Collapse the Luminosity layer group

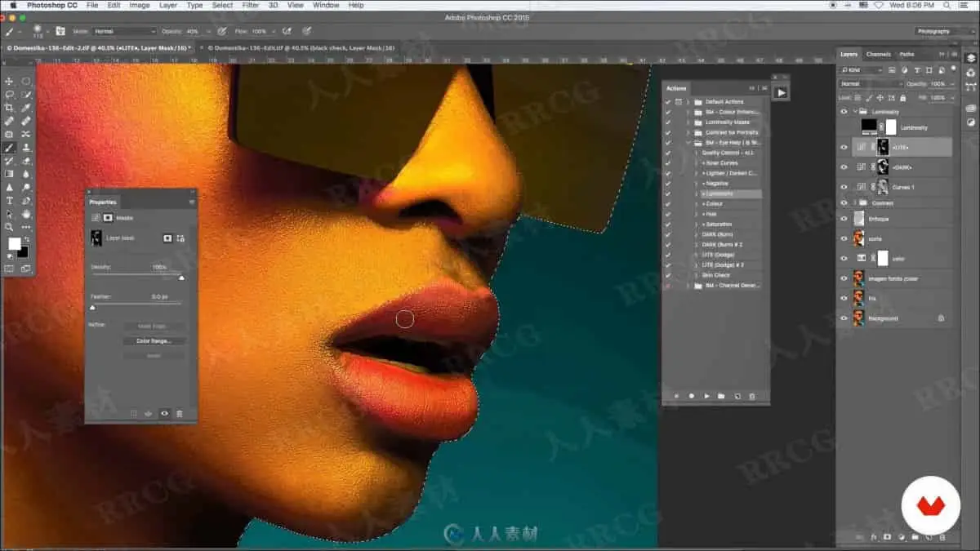[x=855, y=112]
